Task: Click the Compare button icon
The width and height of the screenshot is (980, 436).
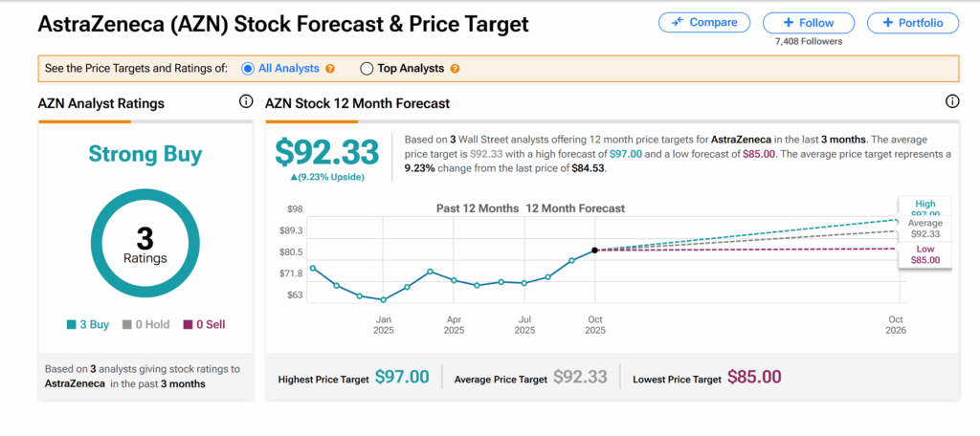Action: point(678,22)
